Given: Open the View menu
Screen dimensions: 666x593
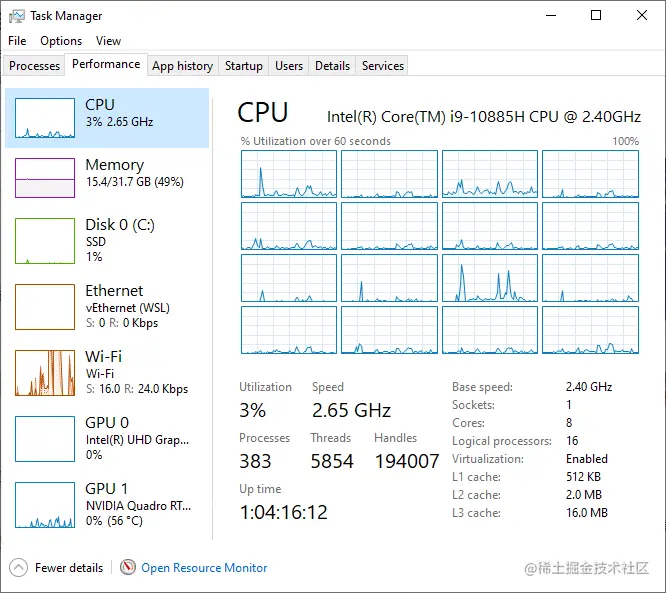Looking at the screenshot, I should click(x=108, y=41).
